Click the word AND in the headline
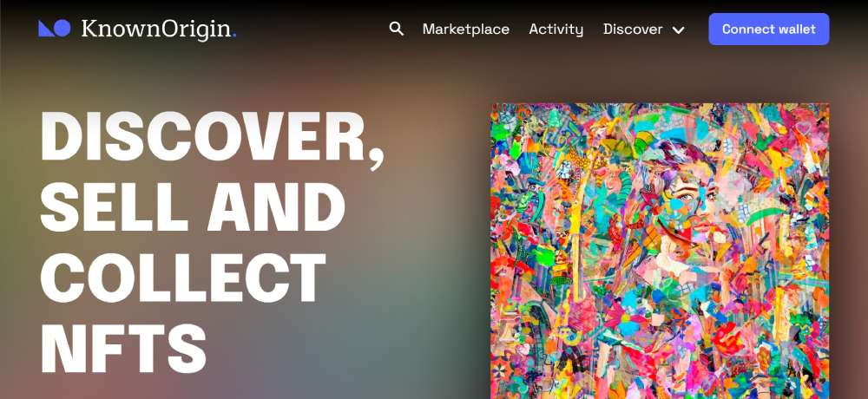868x399 pixels. click(276, 206)
